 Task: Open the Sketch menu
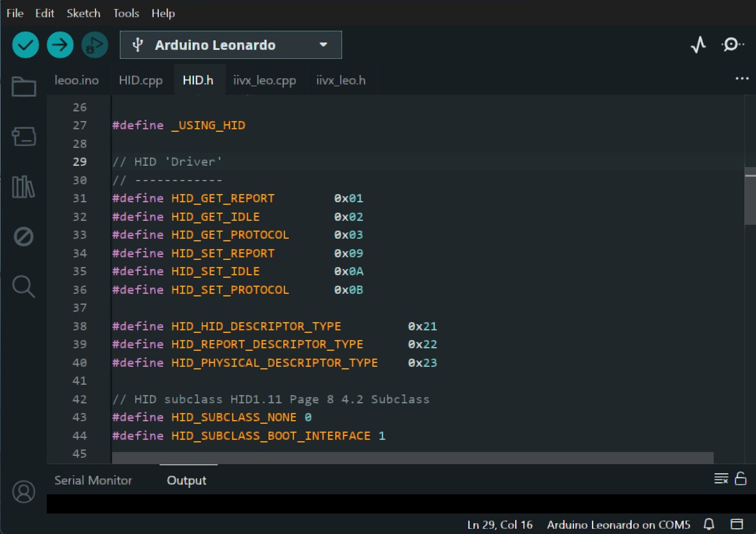(x=83, y=13)
